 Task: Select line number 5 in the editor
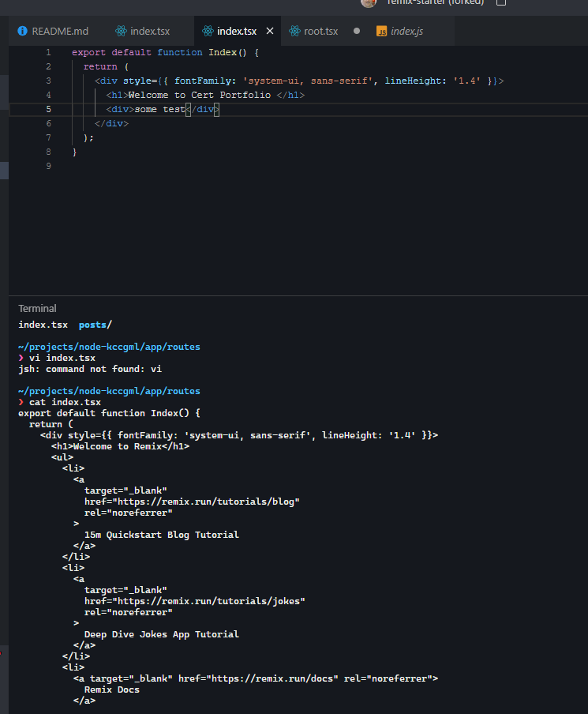[48, 109]
